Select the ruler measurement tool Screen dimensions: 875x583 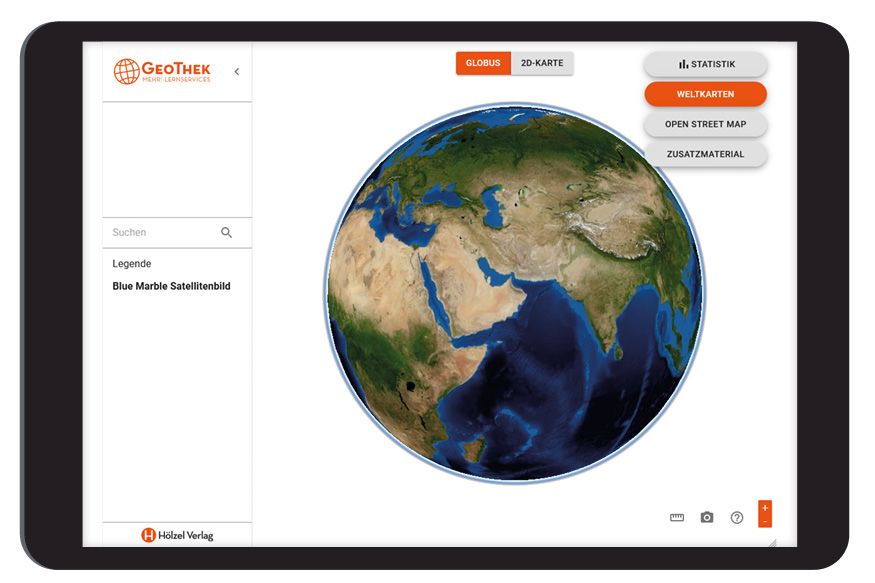coord(677,517)
